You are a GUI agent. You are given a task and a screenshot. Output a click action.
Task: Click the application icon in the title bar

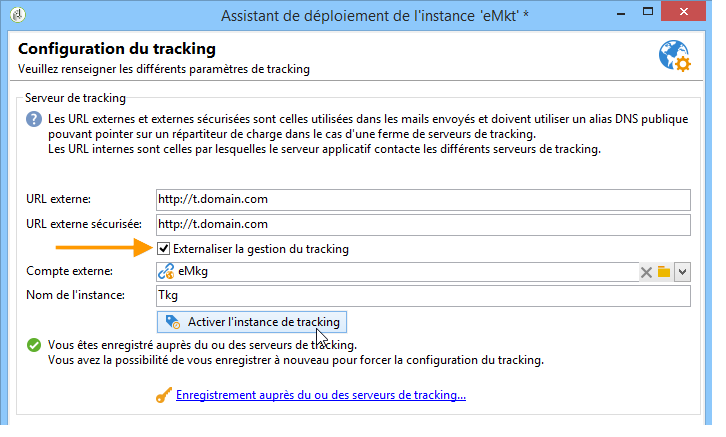18,15
